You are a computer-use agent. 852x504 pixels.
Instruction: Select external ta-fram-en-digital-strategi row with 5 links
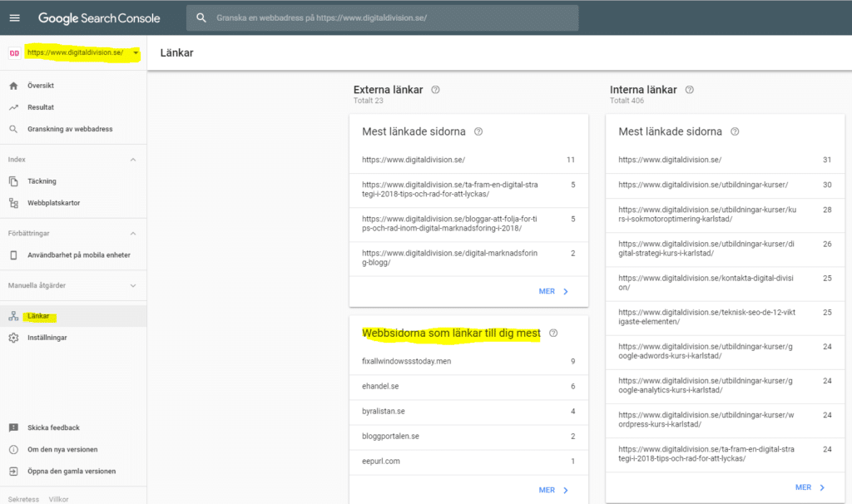468,190
